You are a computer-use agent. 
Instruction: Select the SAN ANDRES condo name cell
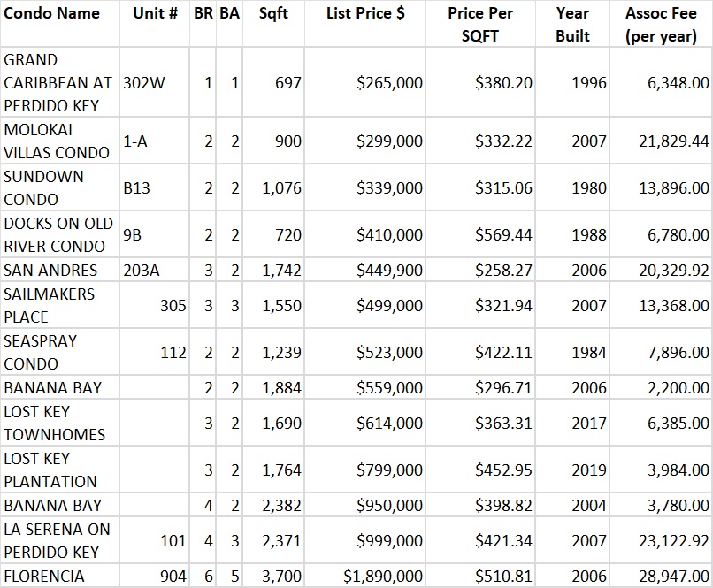[50, 271]
